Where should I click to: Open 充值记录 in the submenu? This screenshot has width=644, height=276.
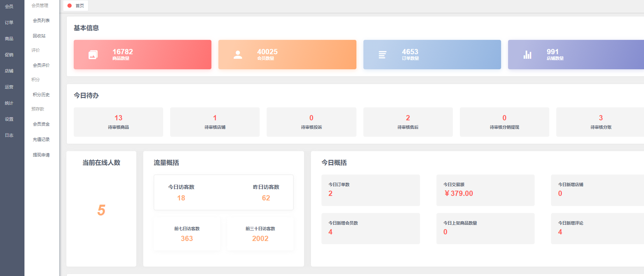tap(41, 140)
